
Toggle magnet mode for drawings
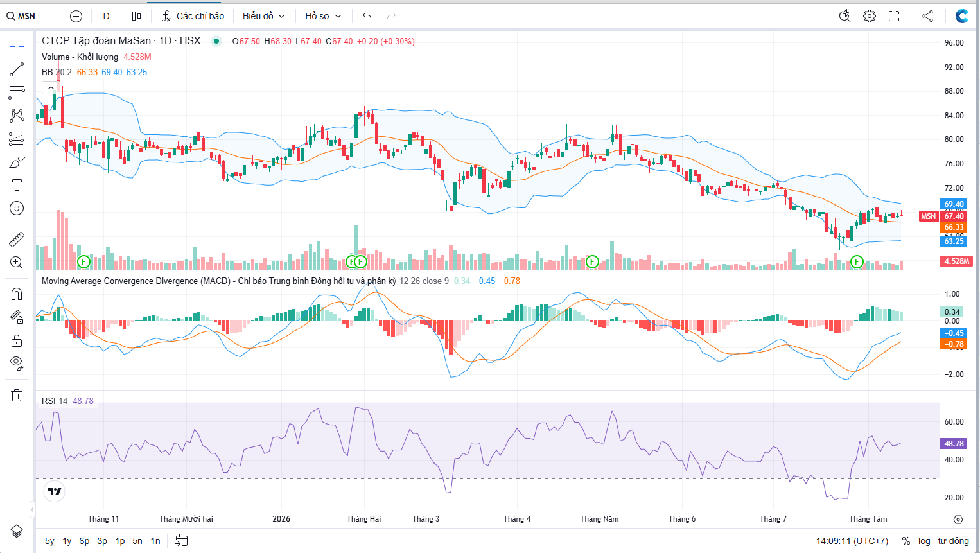coord(17,294)
